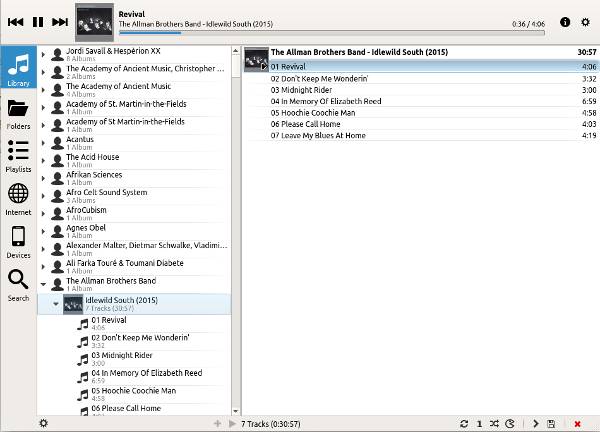The width and height of the screenshot is (600, 432).
Task: Select 06 Please Call Home in play queue
Action: tap(421, 124)
